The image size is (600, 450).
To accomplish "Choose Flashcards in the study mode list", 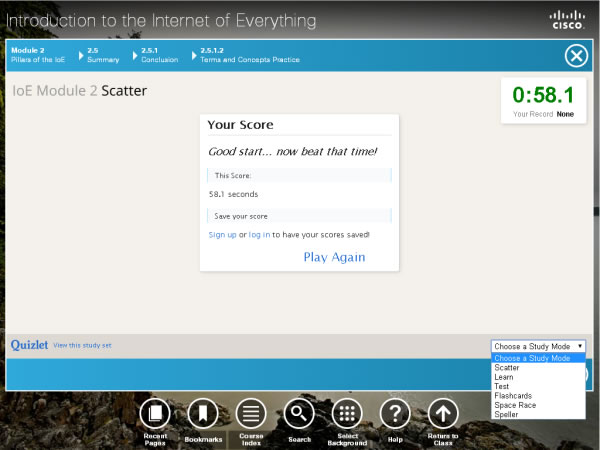I will [x=513, y=395].
